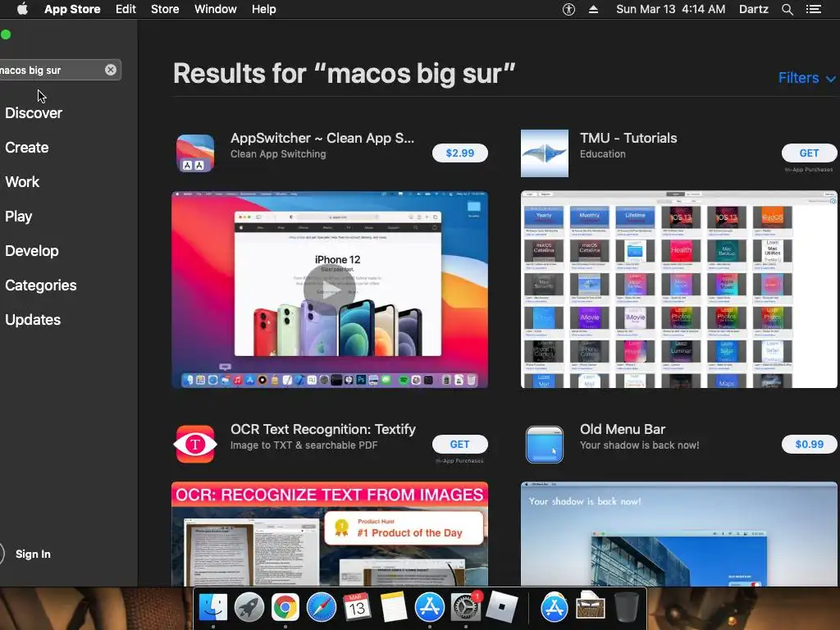Open the Store menu
This screenshot has height=630, width=840.
tap(165, 9)
